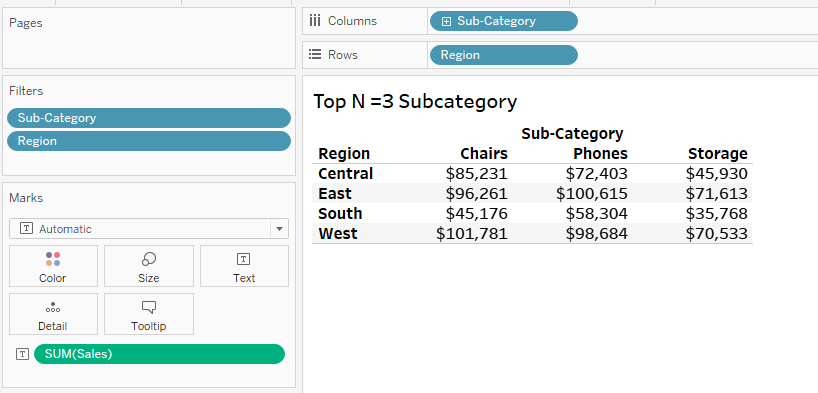The image size is (818, 393).
Task: Select the SUM(Sales) green pill
Action: (x=159, y=354)
